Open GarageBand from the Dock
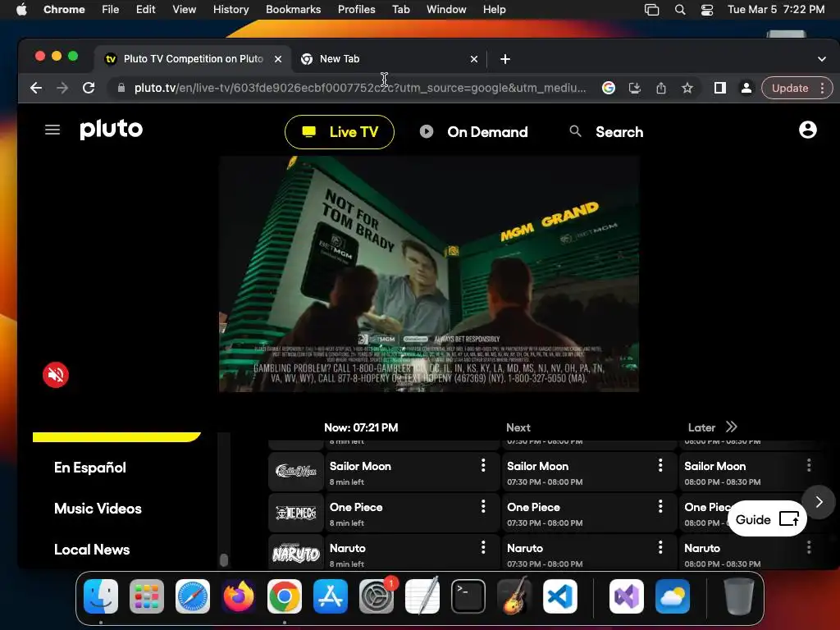The height and width of the screenshot is (630, 840). coord(514,596)
